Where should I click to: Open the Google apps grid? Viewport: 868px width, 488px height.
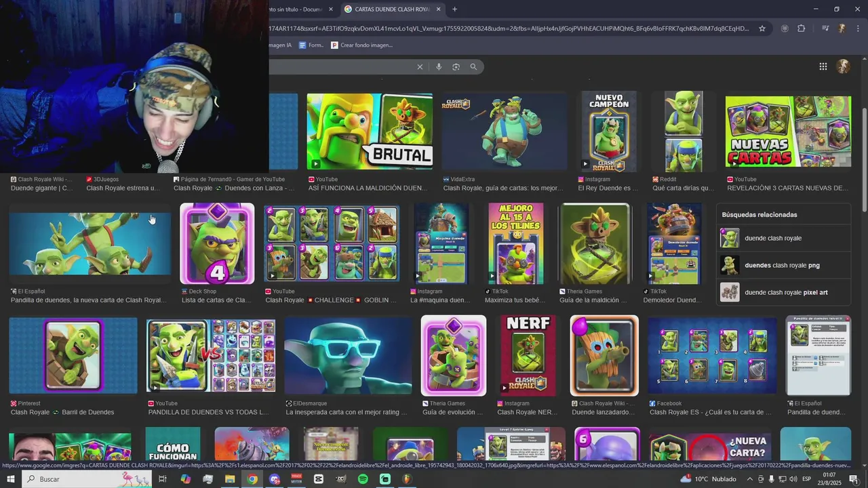[823, 66]
